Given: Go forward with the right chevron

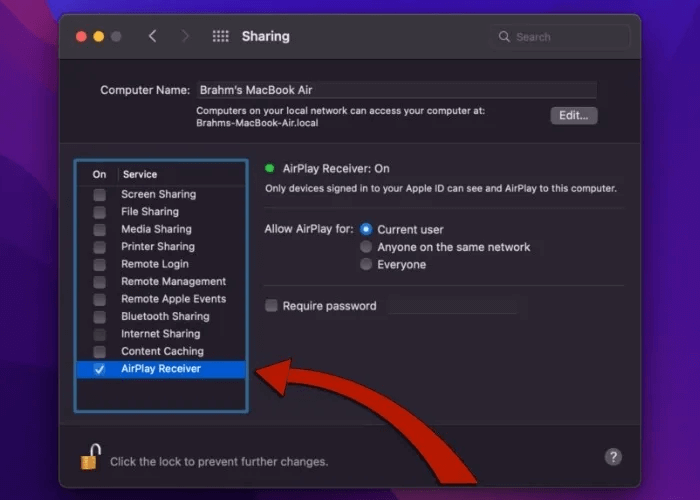Looking at the screenshot, I should (185, 36).
